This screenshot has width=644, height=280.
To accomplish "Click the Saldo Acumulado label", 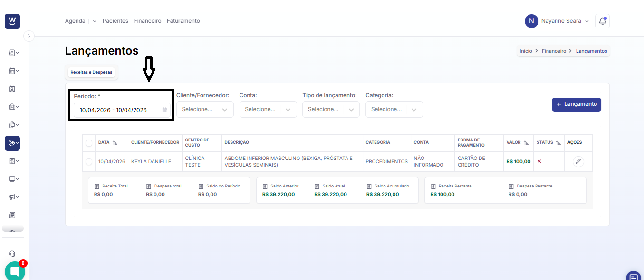I will 392,186.
